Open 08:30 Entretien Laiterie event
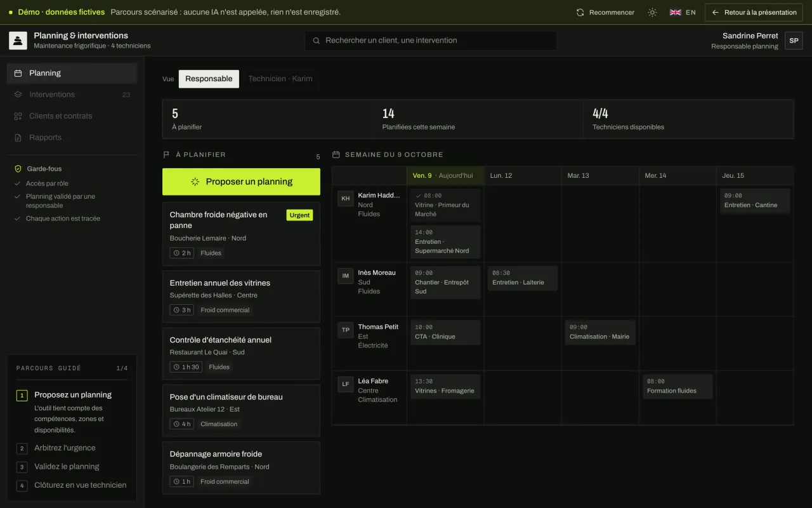The image size is (812, 508). (523, 278)
